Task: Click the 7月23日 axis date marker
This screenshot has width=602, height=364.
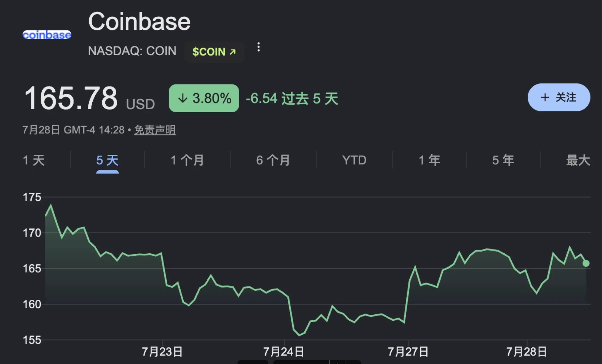Action: [x=162, y=352]
